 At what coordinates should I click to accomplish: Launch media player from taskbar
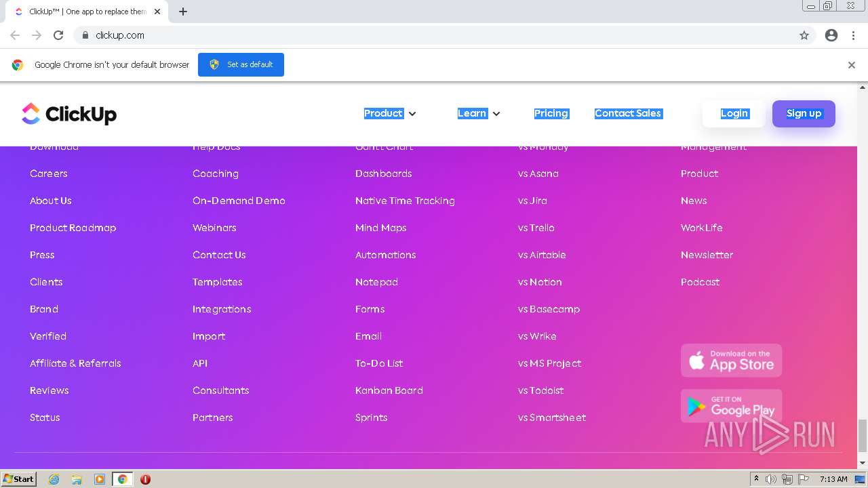tap(100, 479)
